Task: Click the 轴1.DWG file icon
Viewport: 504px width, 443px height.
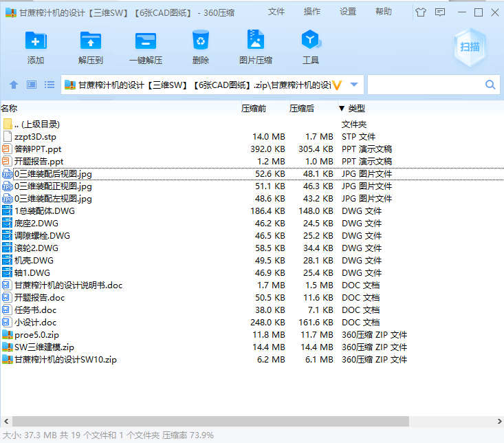Action: (x=7, y=273)
